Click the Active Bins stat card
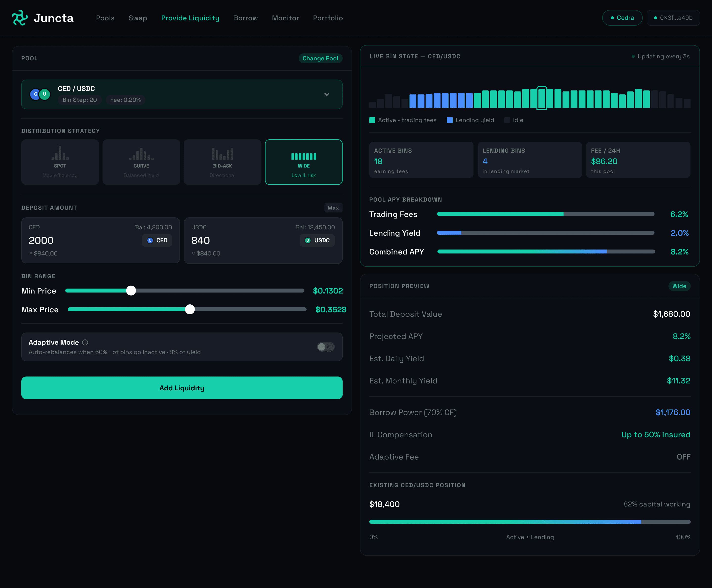Viewport: 712px width, 588px height. coord(421,160)
